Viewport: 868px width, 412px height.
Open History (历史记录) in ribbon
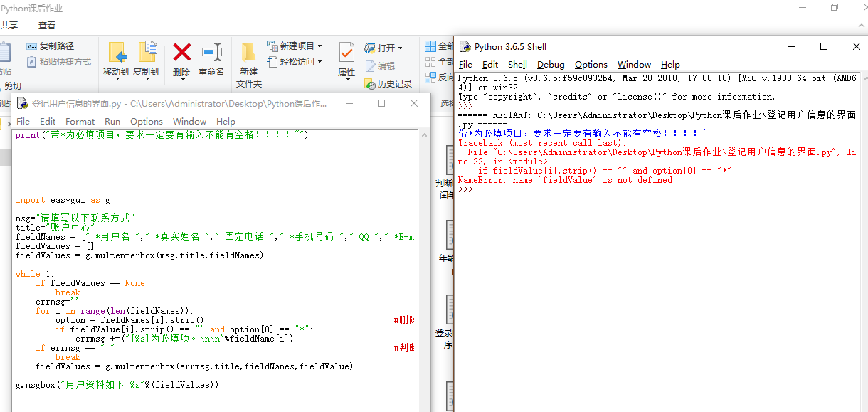click(388, 83)
